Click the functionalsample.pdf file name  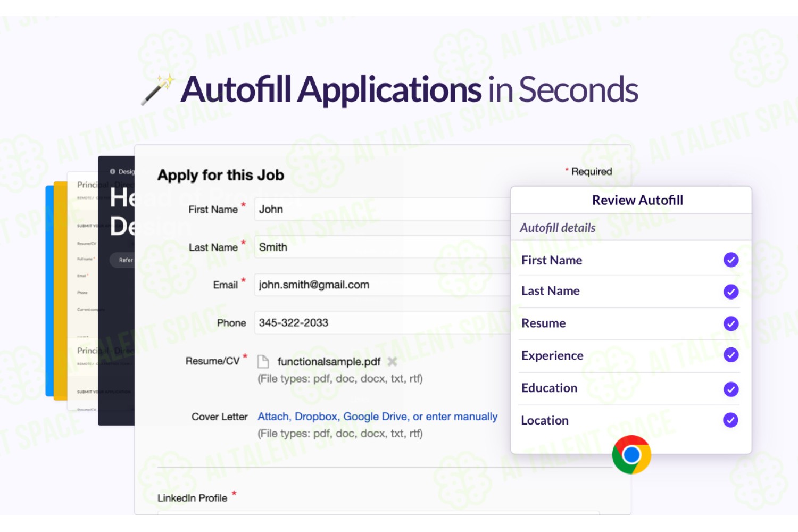pos(329,362)
